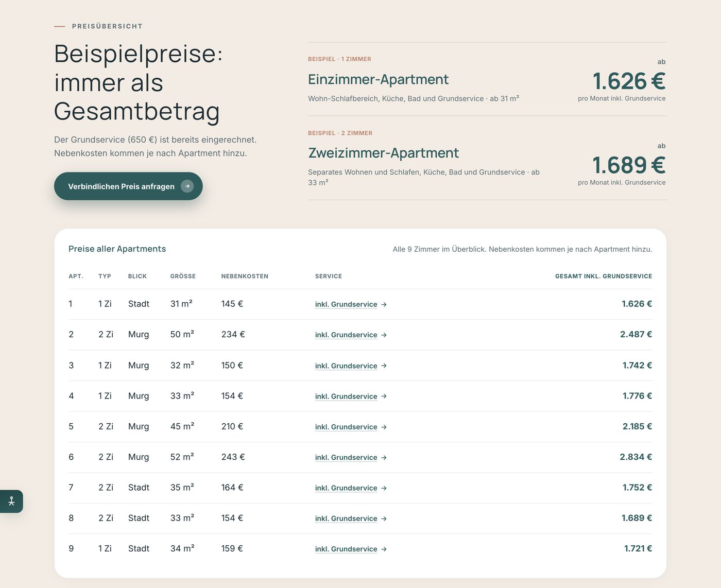The image size is (721, 588).
Task: Click the Grösse column header
Action: coord(183,276)
